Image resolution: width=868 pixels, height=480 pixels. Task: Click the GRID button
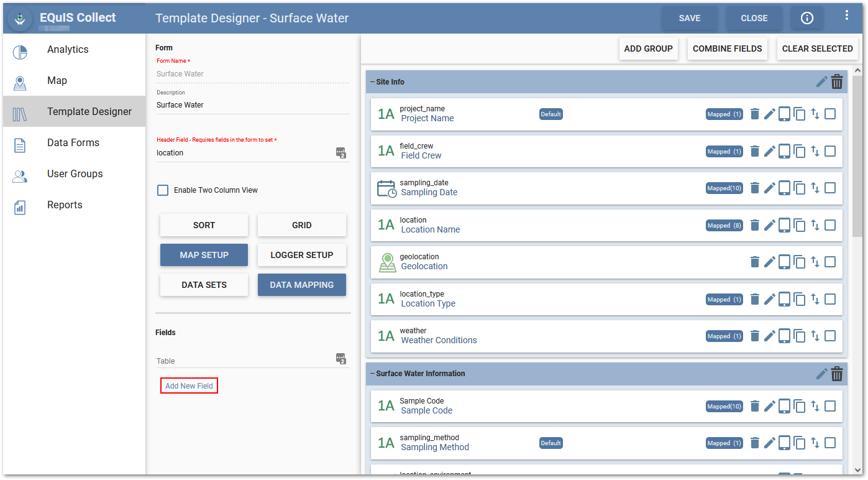tap(302, 225)
